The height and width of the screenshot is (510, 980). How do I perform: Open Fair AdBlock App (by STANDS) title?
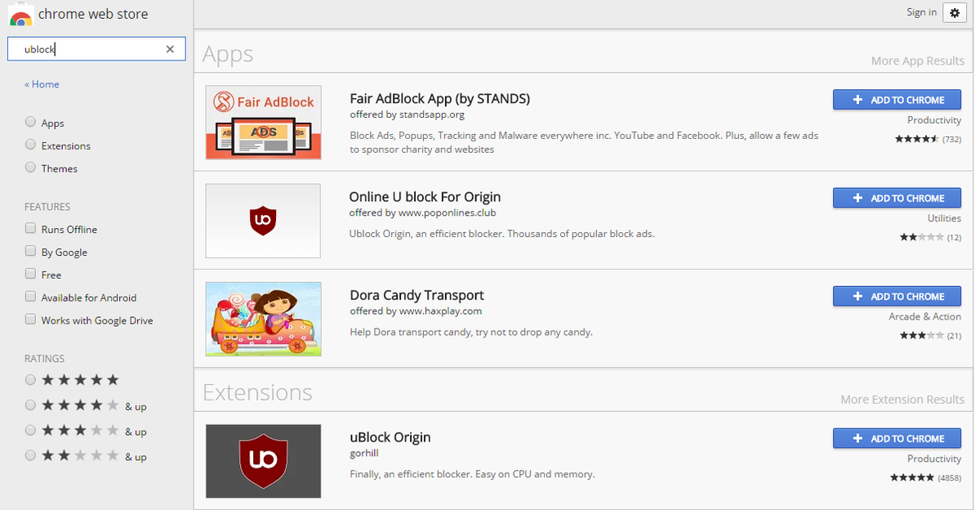440,99
